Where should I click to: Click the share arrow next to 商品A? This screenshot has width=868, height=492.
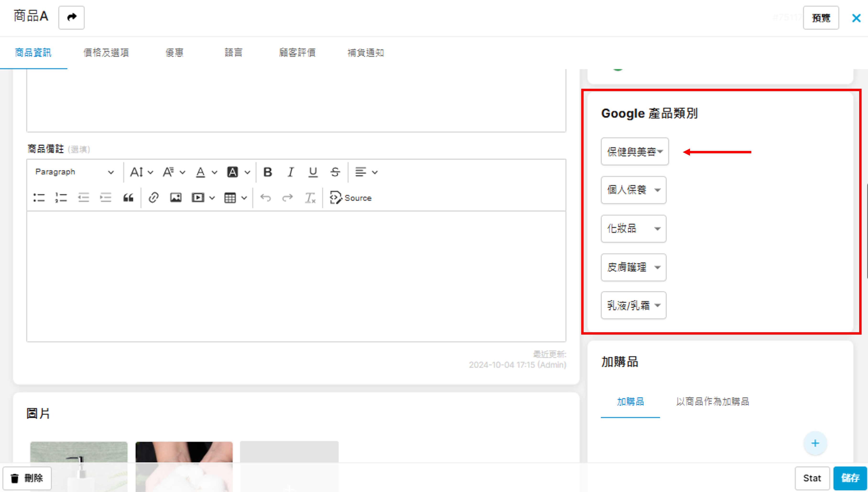tap(71, 17)
